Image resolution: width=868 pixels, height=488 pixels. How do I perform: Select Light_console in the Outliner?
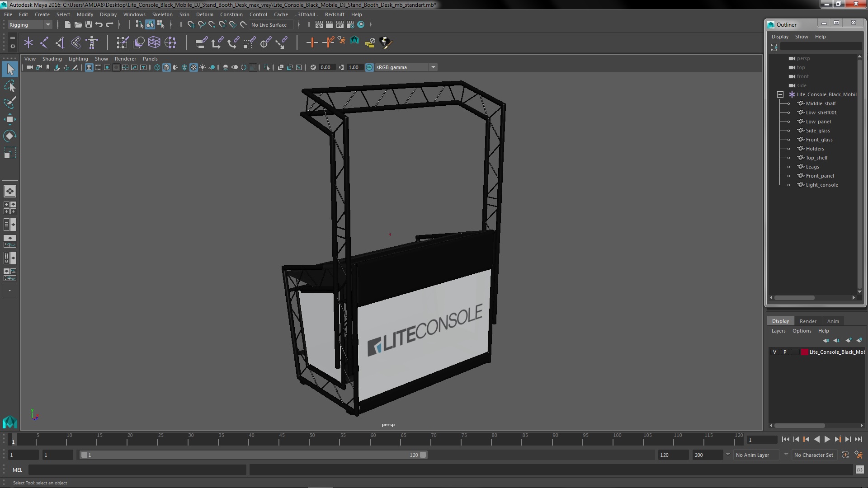[x=821, y=185]
